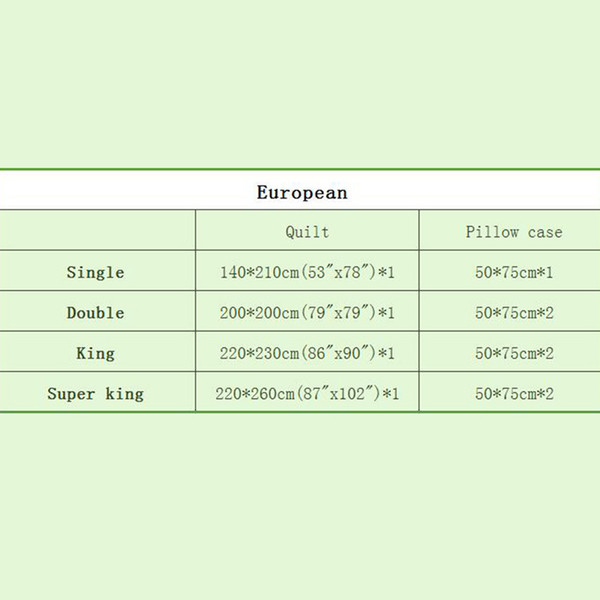Click the 86"x90" inch measurement text

(x=338, y=353)
